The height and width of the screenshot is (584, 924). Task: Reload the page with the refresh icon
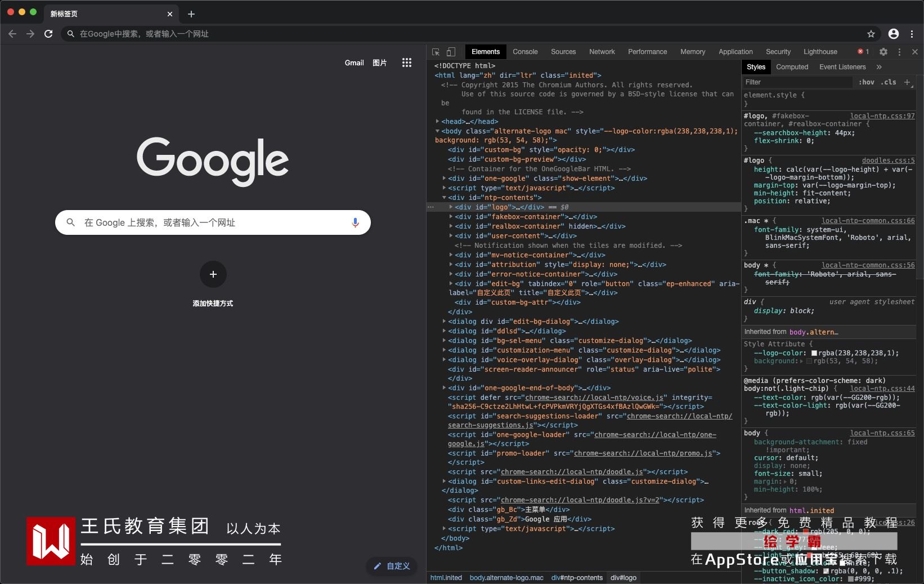pyautogui.click(x=48, y=34)
